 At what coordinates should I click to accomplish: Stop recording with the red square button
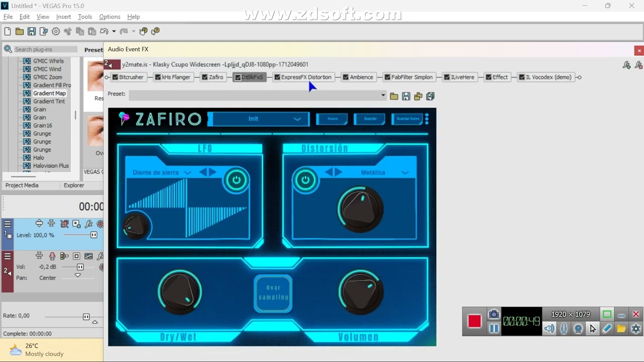[x=474, y=321]
